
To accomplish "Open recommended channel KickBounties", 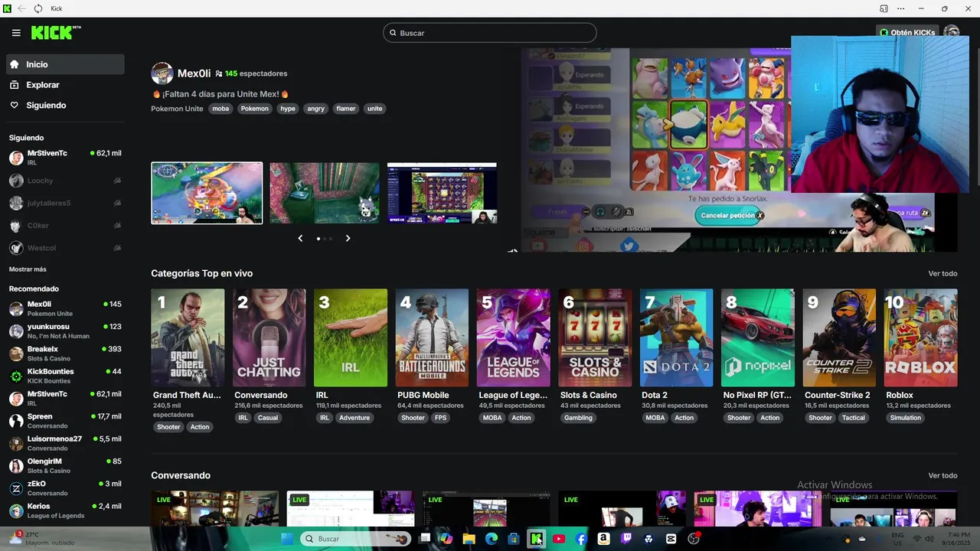I will [x=65, y=376].
